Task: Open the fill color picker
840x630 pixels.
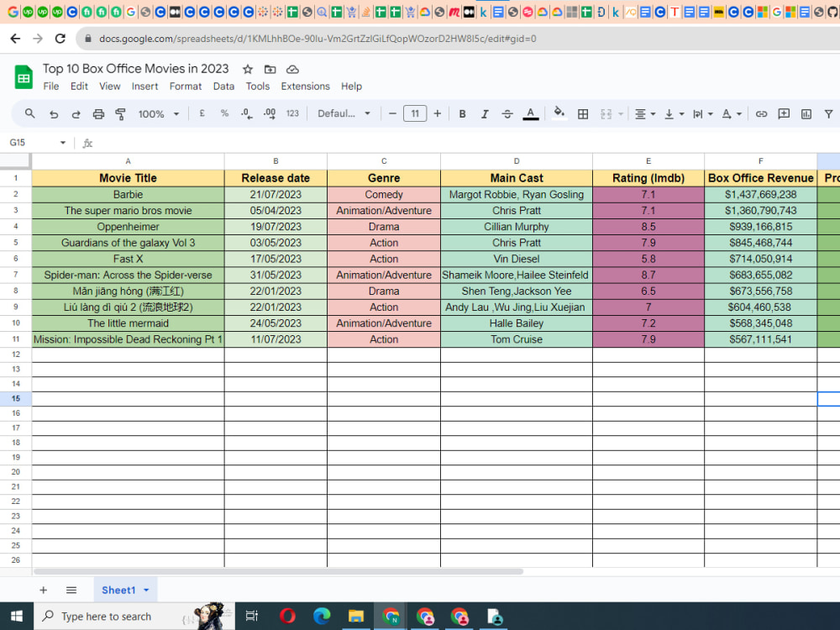Action: (559, 114)
